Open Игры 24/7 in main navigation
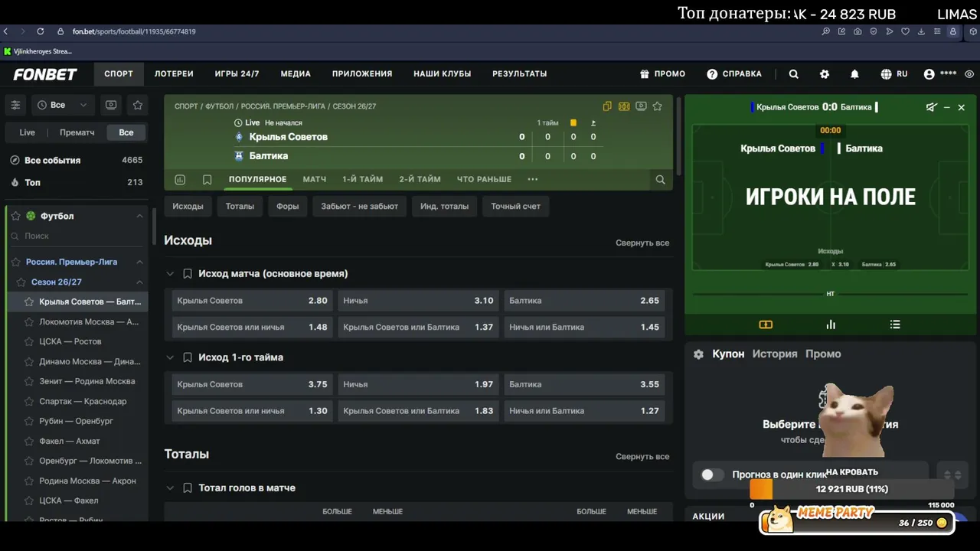 (237, 74)
